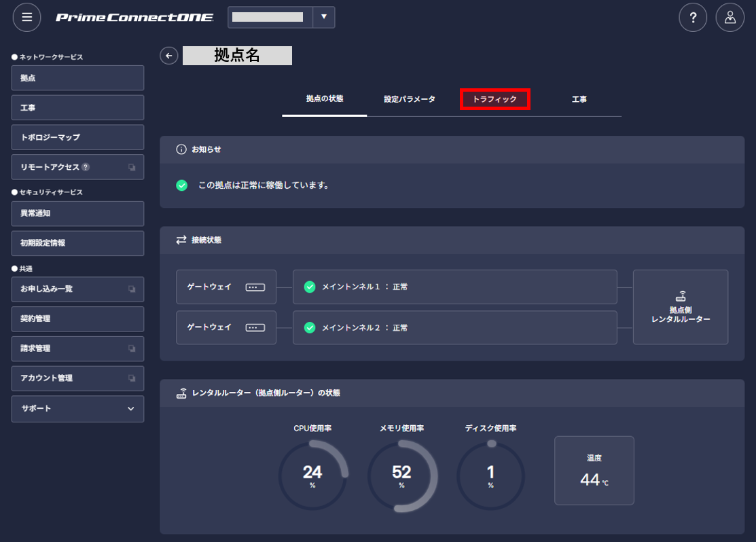
Task: Open the hamburger menu icon
Action: pos(27,18)
